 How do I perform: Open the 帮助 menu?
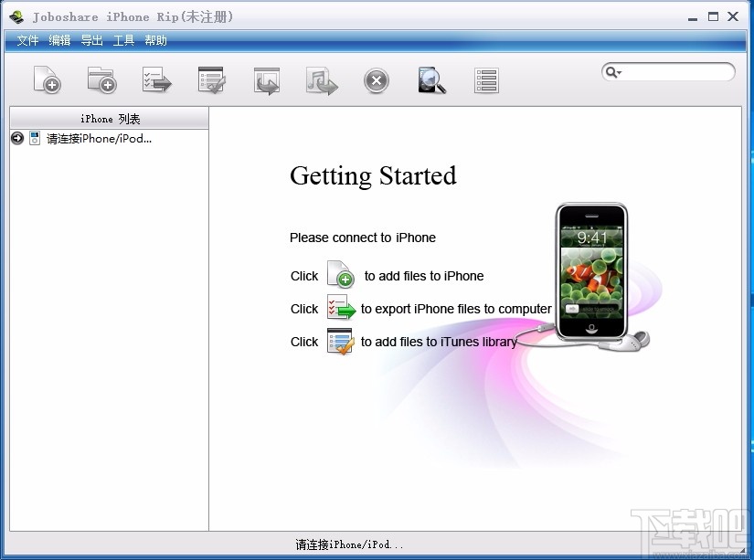point(154,40)
